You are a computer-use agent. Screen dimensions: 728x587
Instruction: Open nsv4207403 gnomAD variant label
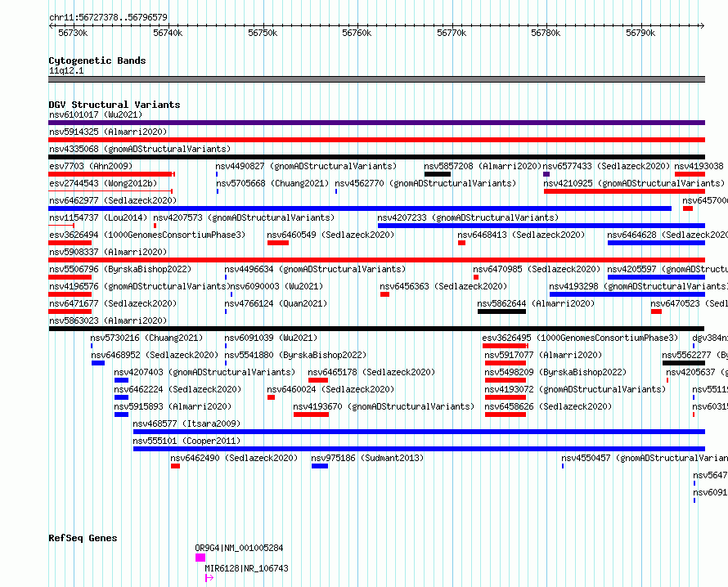[204, 372]
